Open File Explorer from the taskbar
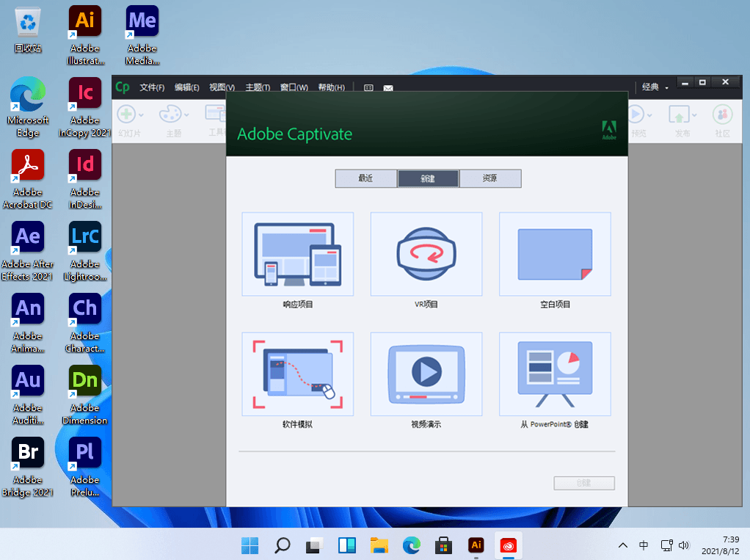Screen dimensions: 750x560 pyautogui.click(x=379, y=545)
